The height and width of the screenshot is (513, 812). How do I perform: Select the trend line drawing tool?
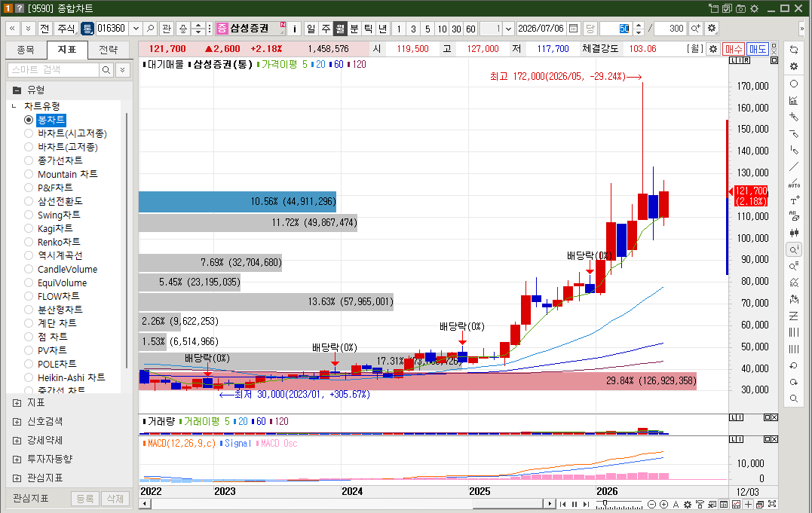click(794, 166)
